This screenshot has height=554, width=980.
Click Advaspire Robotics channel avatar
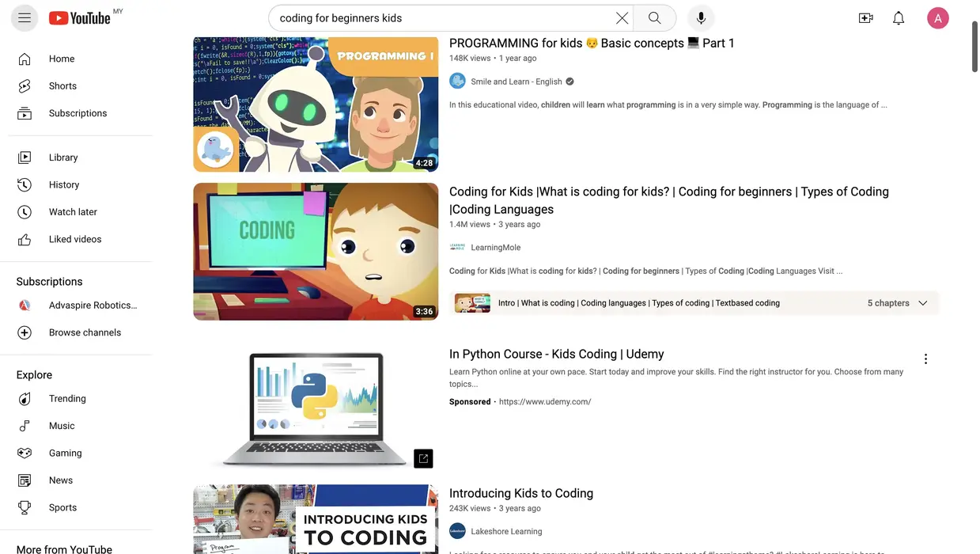pos(25,305)
